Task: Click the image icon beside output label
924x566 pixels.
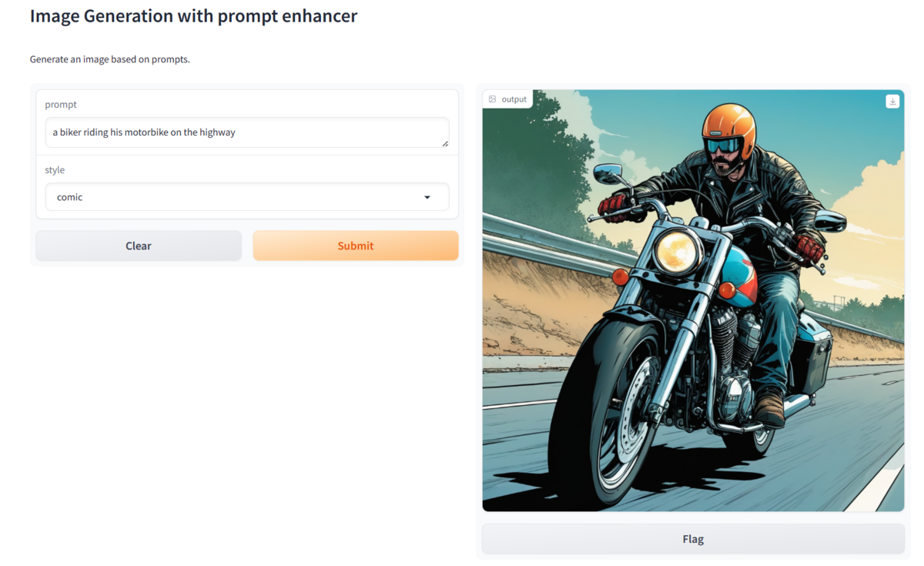Action: pyautogui.click(x=492, y=99)
